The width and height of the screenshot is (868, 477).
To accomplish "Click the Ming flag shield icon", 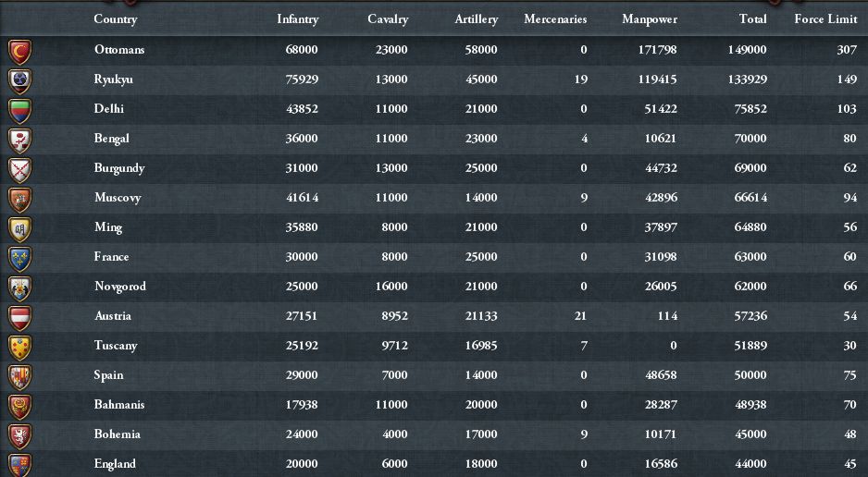I will pos(19,228).
